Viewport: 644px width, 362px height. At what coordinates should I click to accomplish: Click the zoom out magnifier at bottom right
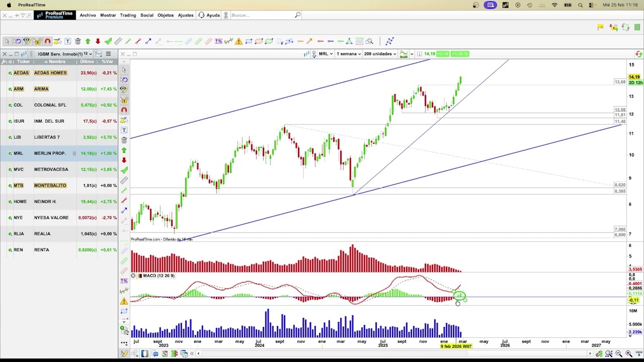tap(618, 354)
